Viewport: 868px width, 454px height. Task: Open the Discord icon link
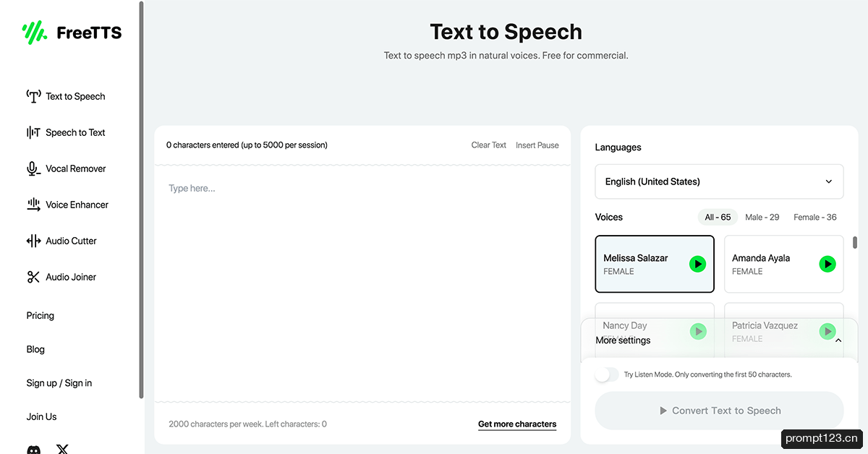(34, 450)
